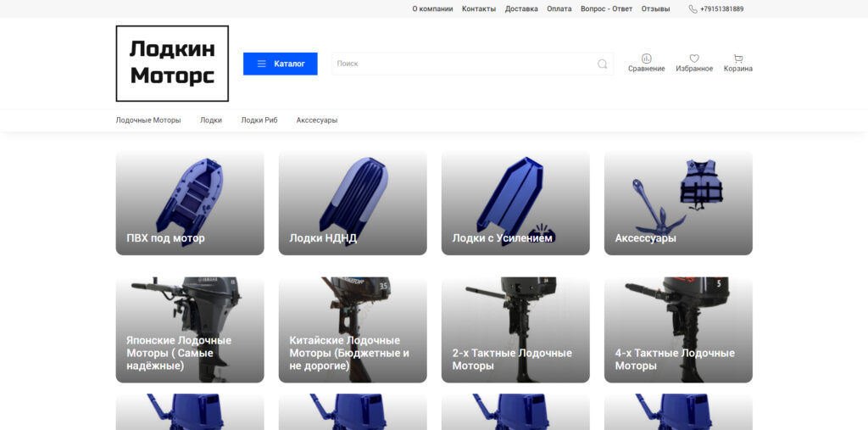The height and width of the screenshot is (430, 868).
Task: Open the Отзывы link
Action: pyautogui.click(x=655, y=8)
